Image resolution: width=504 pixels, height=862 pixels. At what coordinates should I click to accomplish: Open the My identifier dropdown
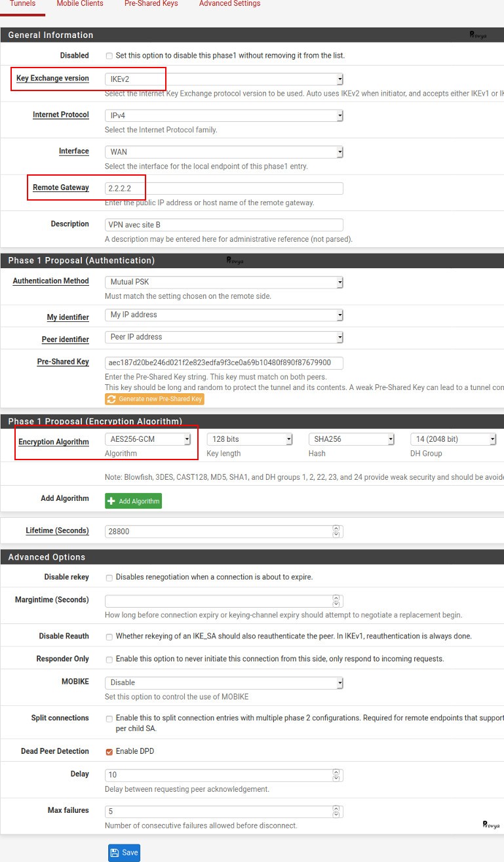click(224, 315)
